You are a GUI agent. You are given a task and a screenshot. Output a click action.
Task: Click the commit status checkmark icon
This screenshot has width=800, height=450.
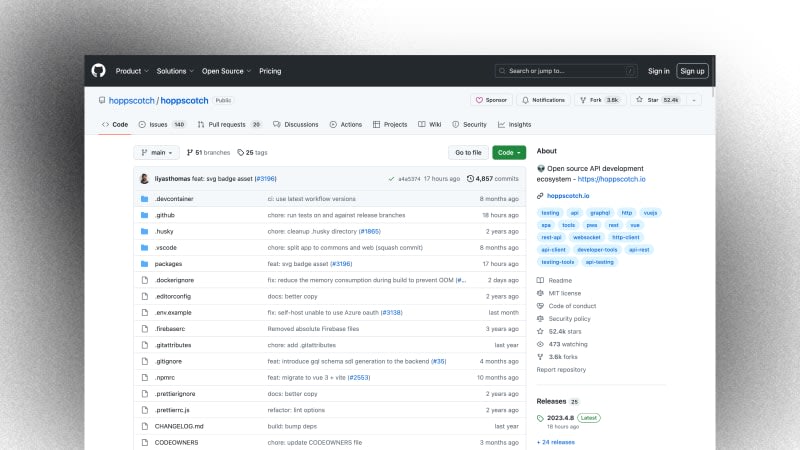(391, 179)
